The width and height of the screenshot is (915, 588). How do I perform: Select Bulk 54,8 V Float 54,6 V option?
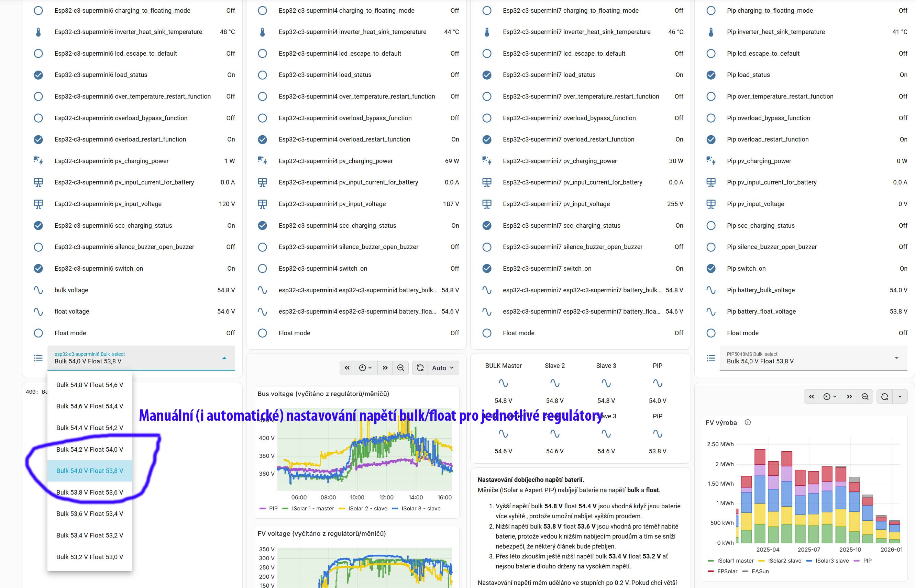[x=90, y=385]
